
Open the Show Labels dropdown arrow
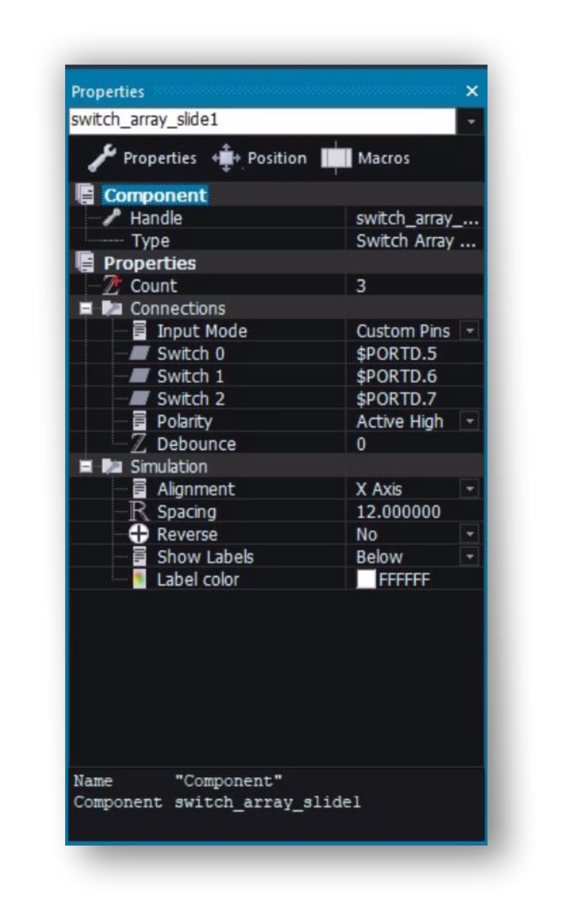tap(469, 557)
